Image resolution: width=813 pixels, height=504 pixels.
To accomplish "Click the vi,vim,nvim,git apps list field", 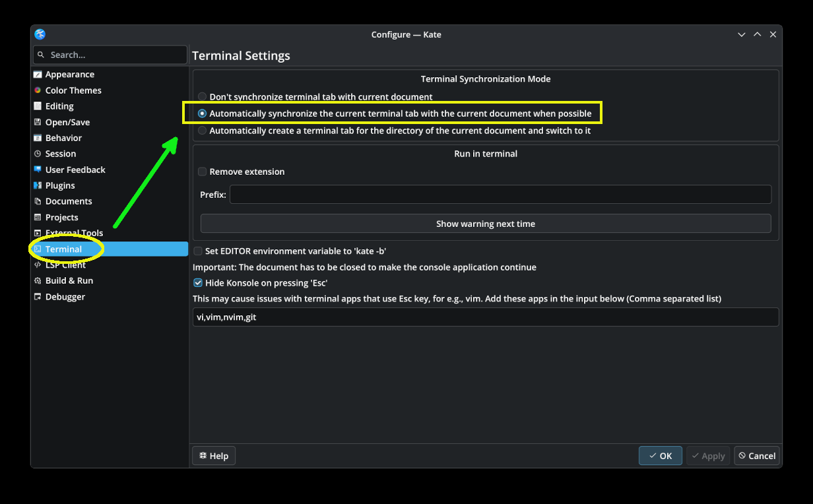I will [486, 317].
